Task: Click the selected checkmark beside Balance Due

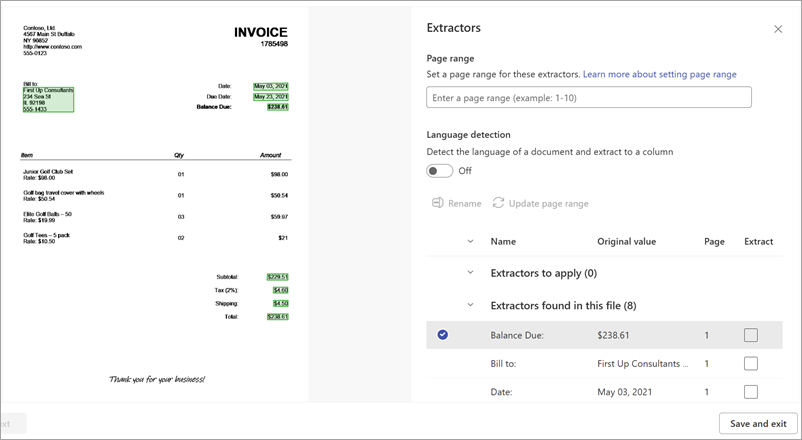Action: [x=442, y=335]
